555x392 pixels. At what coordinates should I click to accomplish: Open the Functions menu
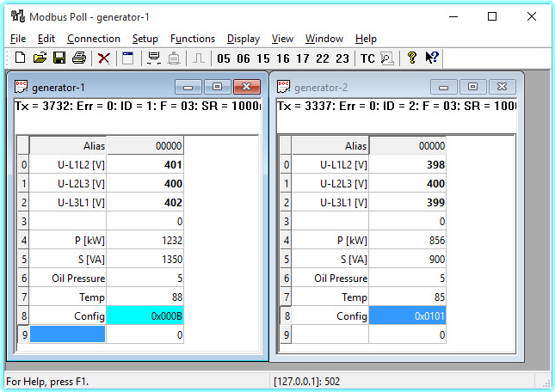193,39
